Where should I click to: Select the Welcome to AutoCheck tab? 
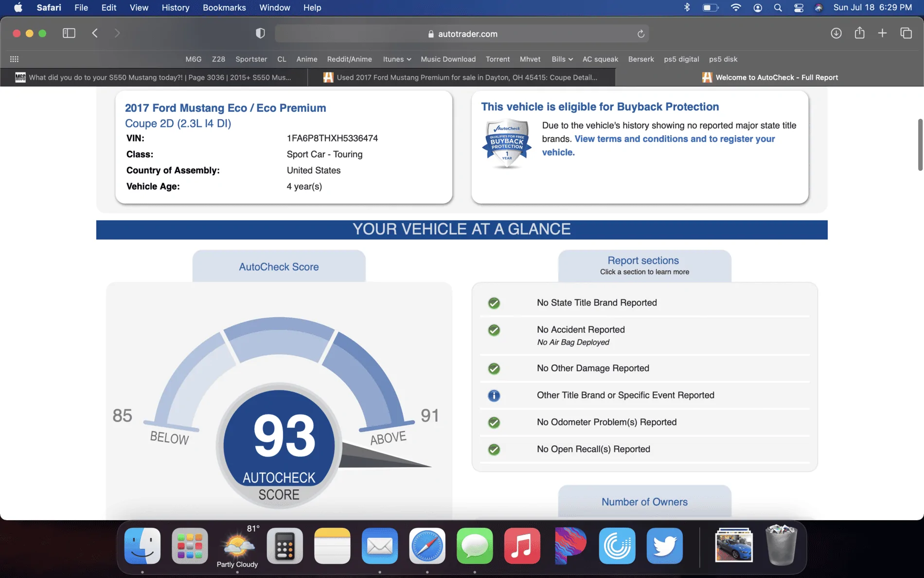coord(769,77)
